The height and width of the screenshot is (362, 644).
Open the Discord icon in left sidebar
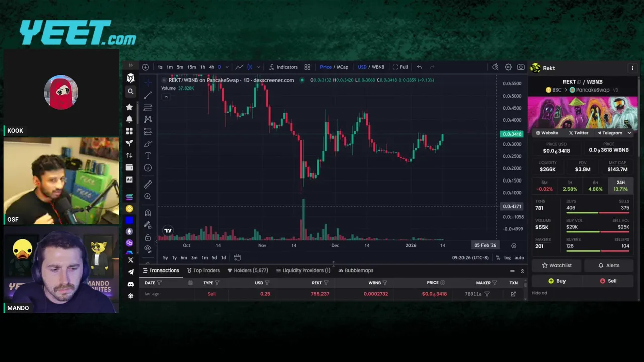[x=131, y=284]
